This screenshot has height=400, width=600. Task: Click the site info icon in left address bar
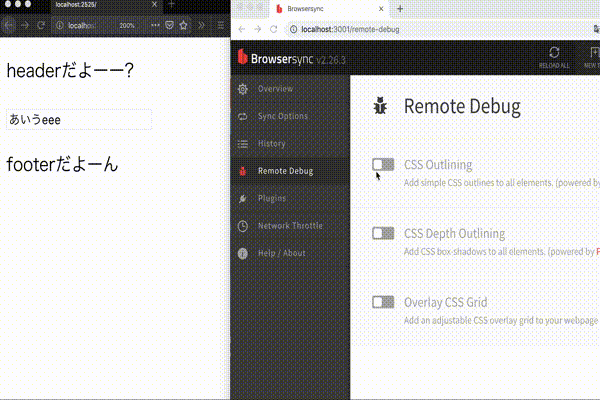click(60, 26)
